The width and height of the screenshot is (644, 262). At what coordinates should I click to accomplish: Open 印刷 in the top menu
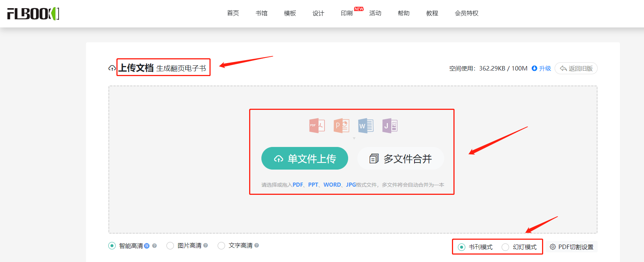347,13
